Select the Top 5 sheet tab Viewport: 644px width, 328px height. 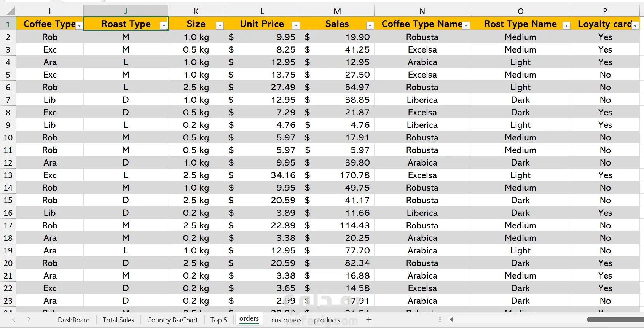pos(219,320)
